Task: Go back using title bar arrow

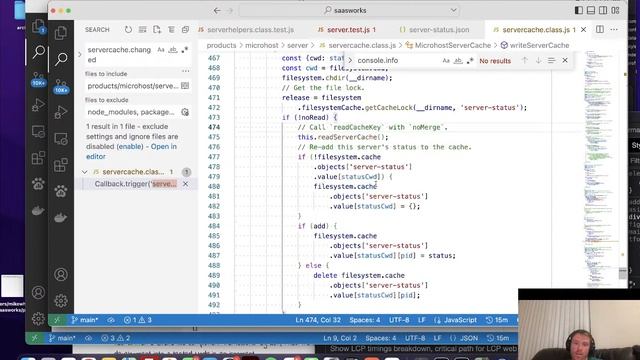Action: pyautogui.click(x=217, y=11)
